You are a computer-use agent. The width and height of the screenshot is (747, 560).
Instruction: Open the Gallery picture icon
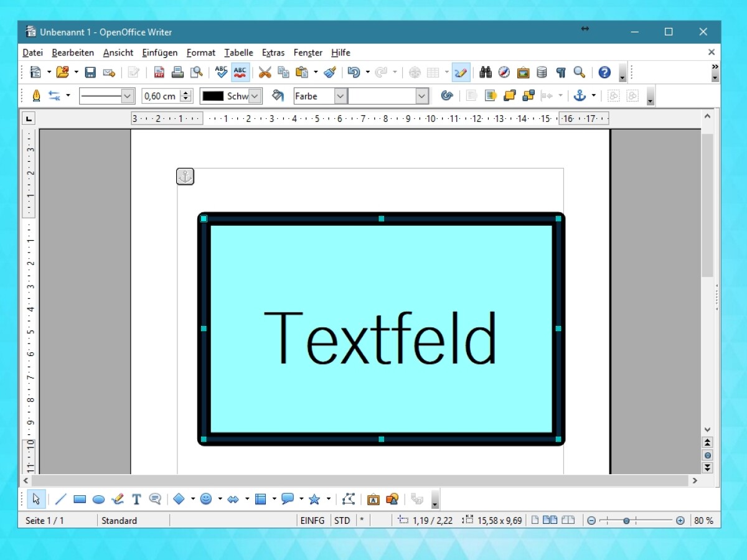(523, 72)
